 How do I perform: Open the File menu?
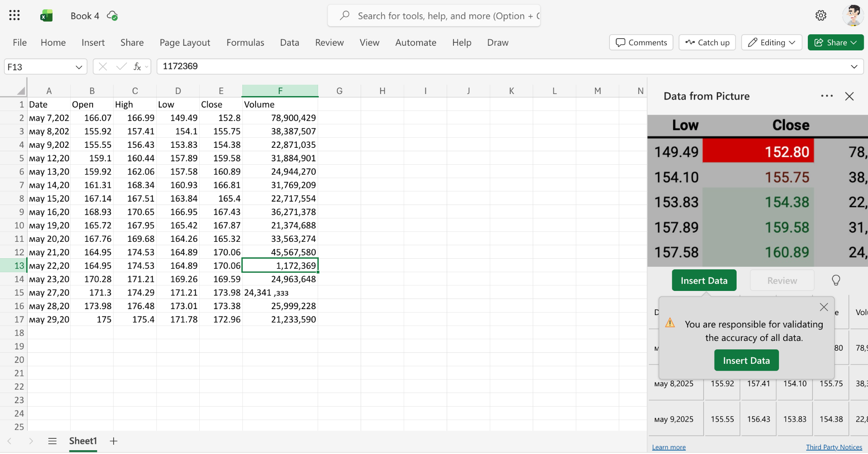coord(19,42)
